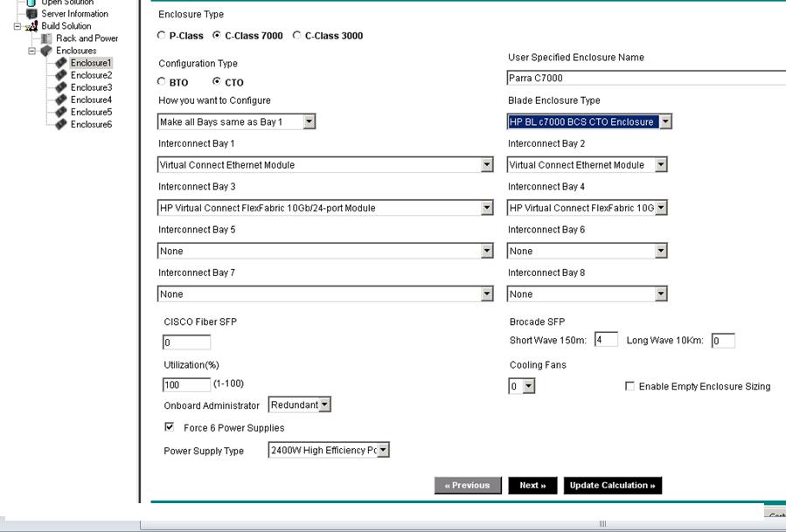Click the Enclosure6 blade icon in tree
786x532 pixels.
click(60, 124)
